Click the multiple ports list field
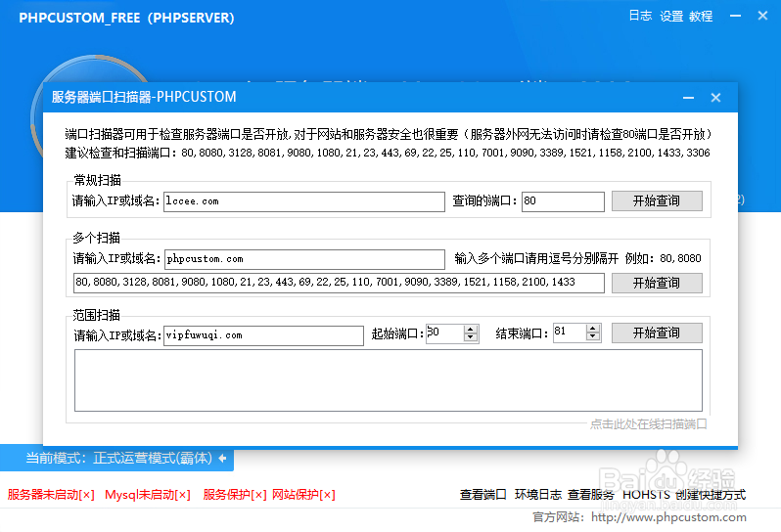 pos(339,283)
